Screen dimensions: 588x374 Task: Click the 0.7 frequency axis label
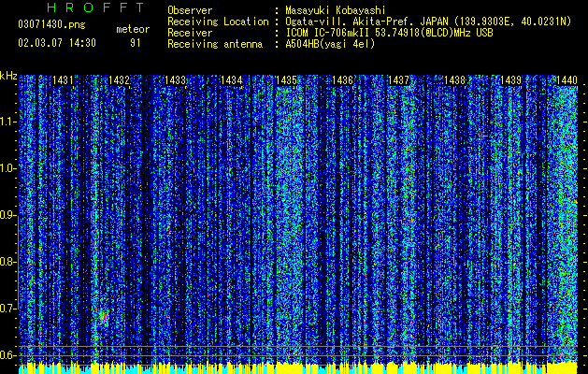click(x=7, y=309)
